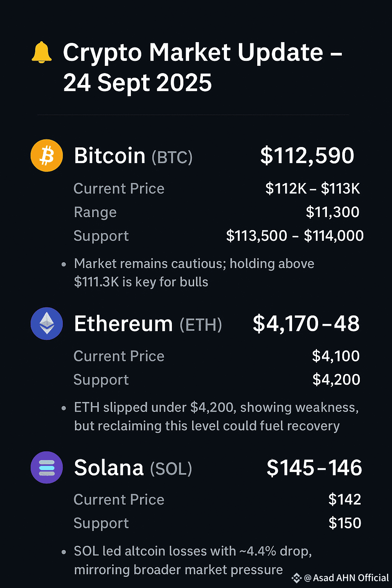
Task: Click the yellow bell icon
Action: point(41,52)
